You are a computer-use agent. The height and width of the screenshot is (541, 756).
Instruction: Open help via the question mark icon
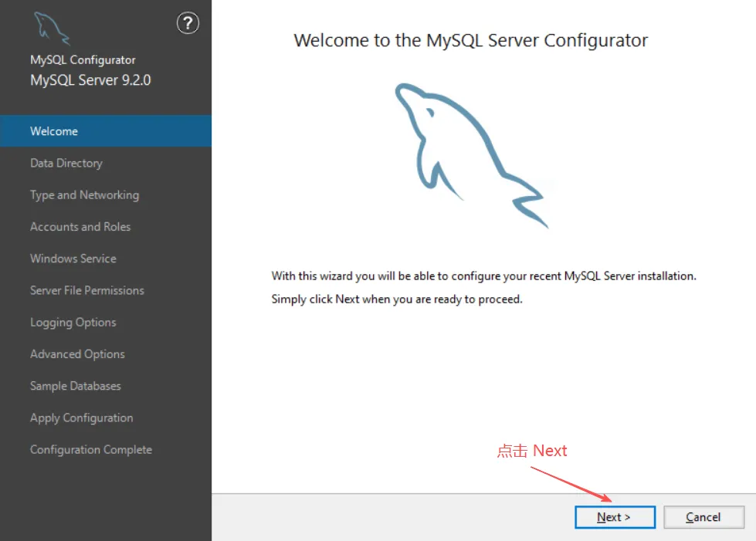(188, 23)
